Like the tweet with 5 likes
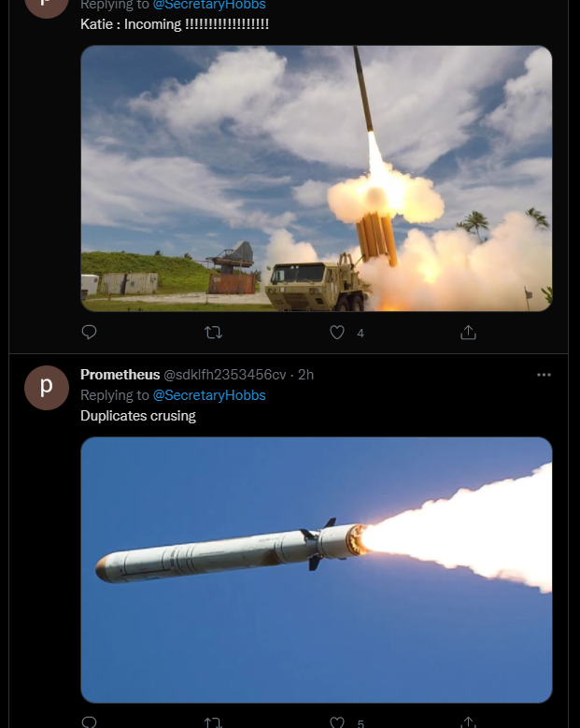Screen dimensions: 580x728 [x=337, y=722]
